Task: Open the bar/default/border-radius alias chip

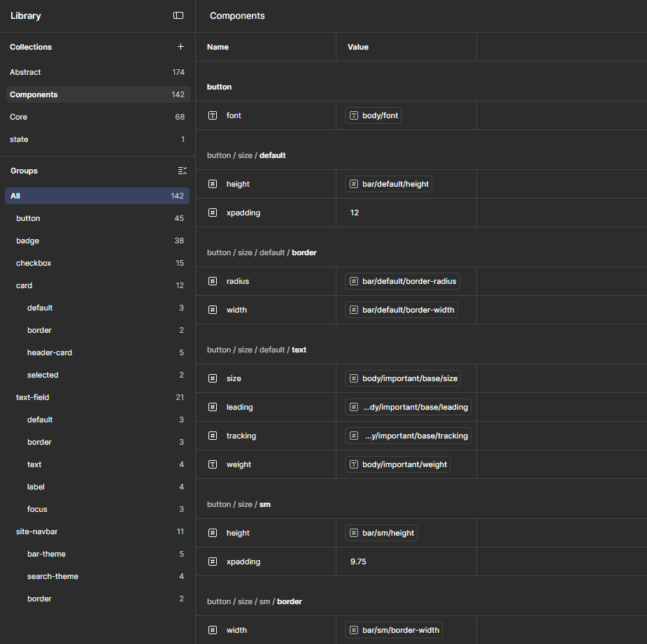Action: (x=402, y=281)
